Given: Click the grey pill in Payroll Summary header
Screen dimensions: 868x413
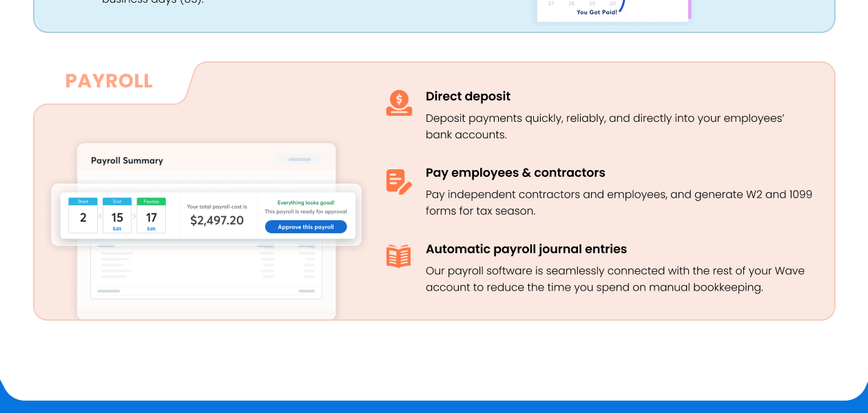Looking at the screenshot, I should coord(300,160).
